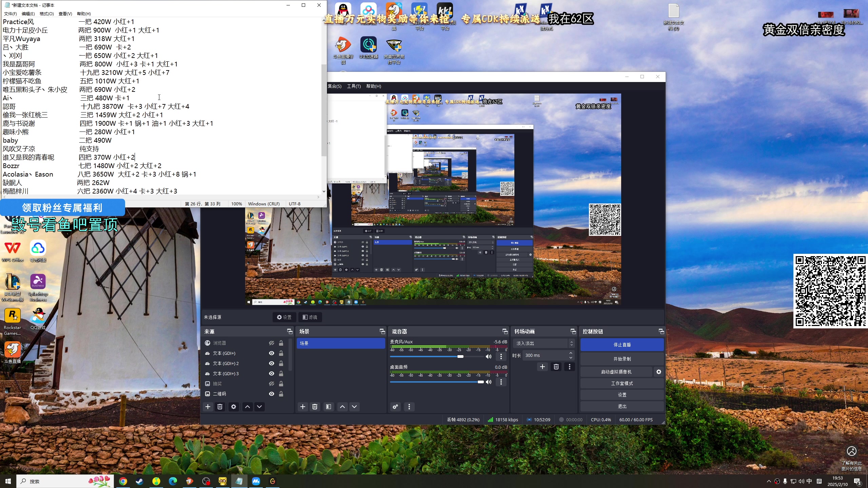Viewport: 868px width, 488px height.
Task: Click 启动虚拟摄像机 button
Action: 616,372
